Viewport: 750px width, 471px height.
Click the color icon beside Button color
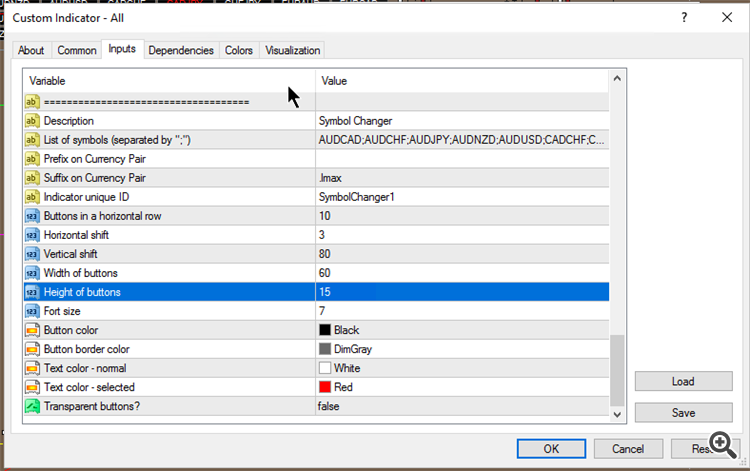[x=32, y=330]
